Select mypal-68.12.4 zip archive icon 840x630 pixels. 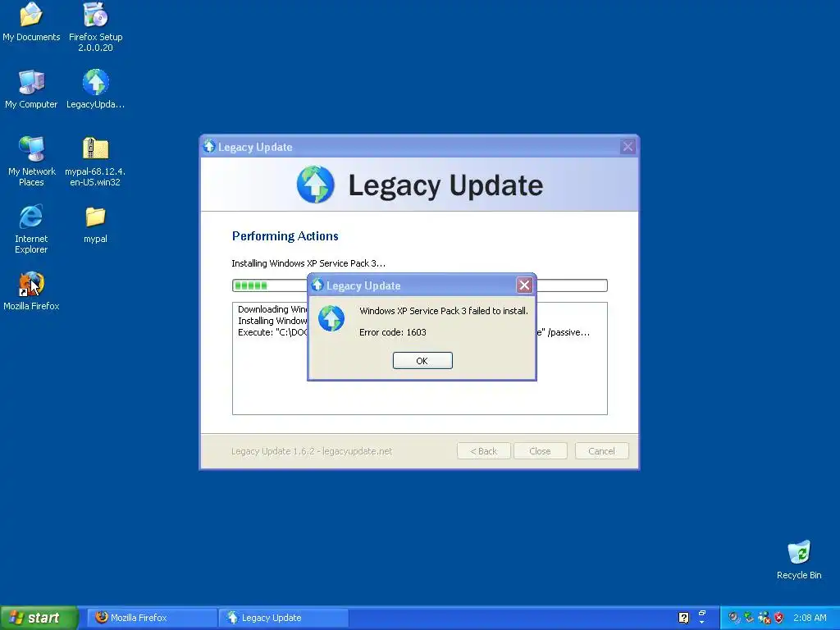[x=95, y=162]
